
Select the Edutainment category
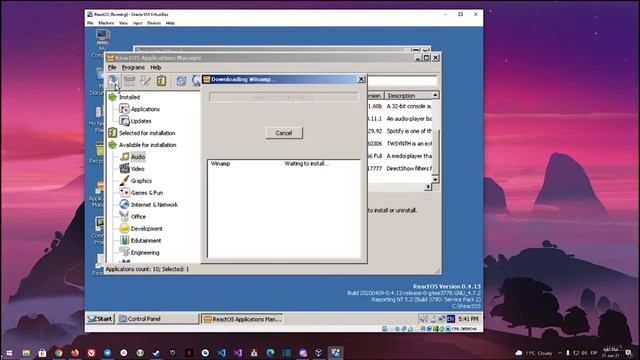coord(146,240)
